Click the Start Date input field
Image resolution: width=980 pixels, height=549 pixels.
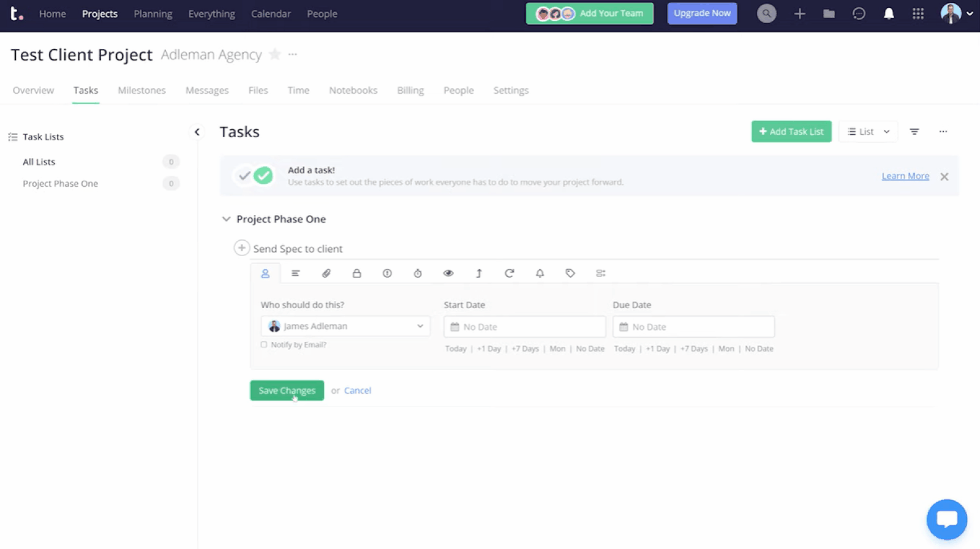pyautogui.click(x=525, y=327)
